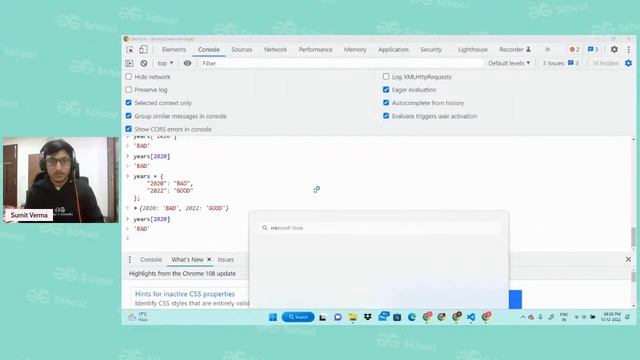This screenshot has height=360, width=640.
Task: Open the DevTools settings gear
Action: click(x=614, y=49)
